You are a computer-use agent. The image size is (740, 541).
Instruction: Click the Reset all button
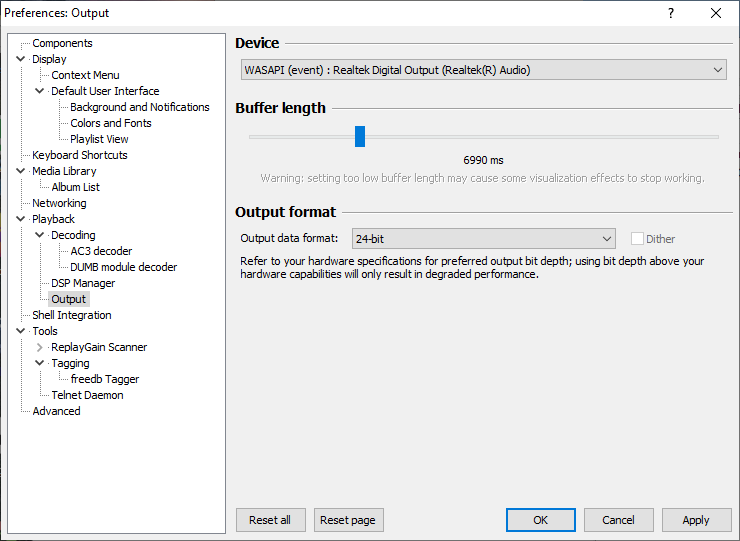point(270,520)
